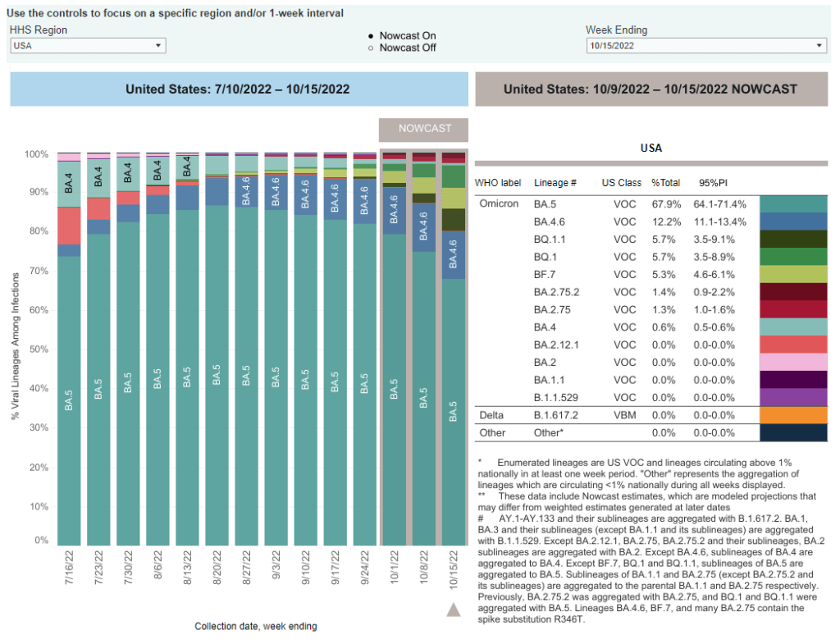The image size is (840, 644).
Task: Click the gray NOWCAST label above bars
Action: tap(425, 130)
